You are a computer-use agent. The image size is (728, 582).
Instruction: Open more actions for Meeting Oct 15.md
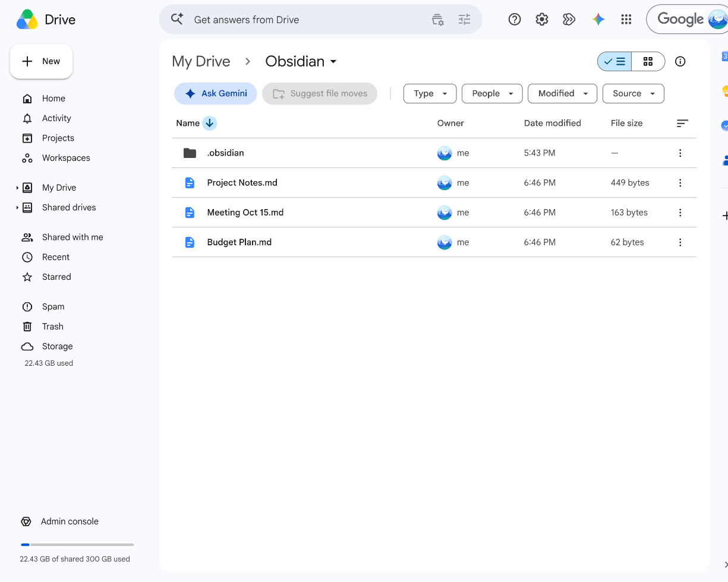(680, 213)
